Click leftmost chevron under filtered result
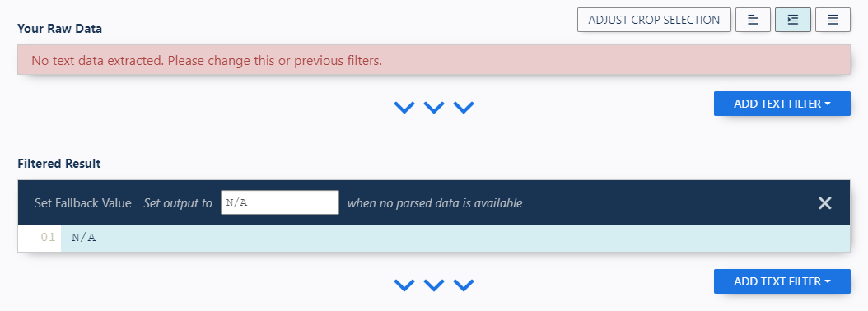This screenshot has height=311, width=868. (x=404, y=285)
